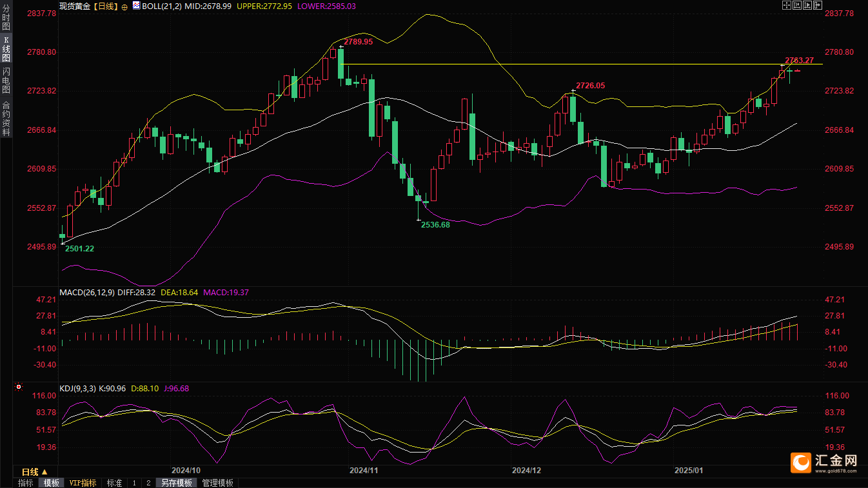The height and width of the screenshot is (488, 868).
Task: Click MACD(26,12,9) indicator label
Action: tap(87, 292)
